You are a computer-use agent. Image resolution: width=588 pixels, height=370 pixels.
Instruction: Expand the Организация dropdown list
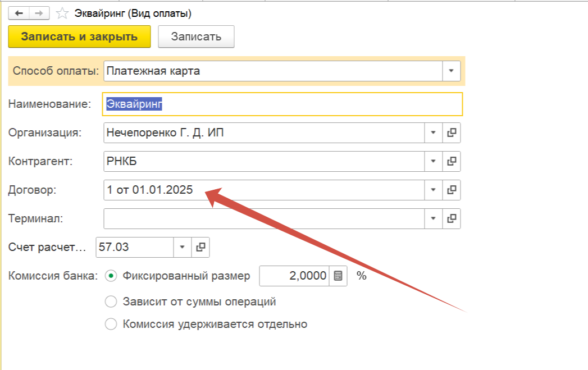pos(433,133)
